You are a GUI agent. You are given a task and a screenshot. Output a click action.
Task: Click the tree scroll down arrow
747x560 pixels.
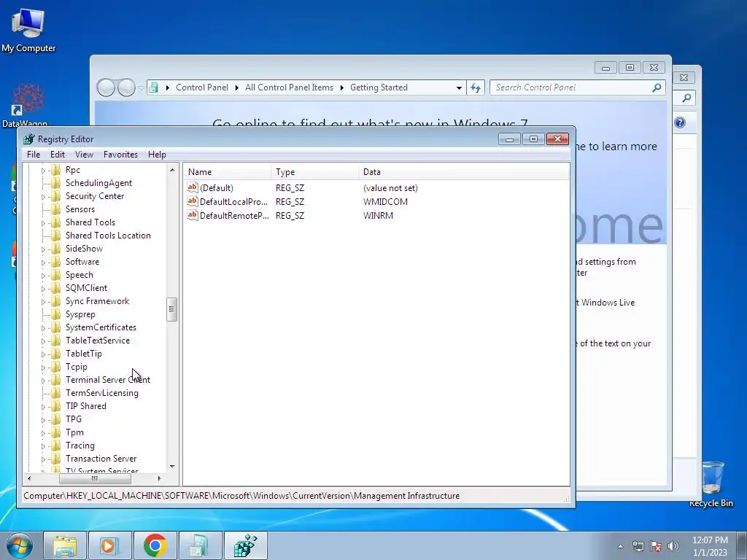pyautogui.click(x=172, y=466)
